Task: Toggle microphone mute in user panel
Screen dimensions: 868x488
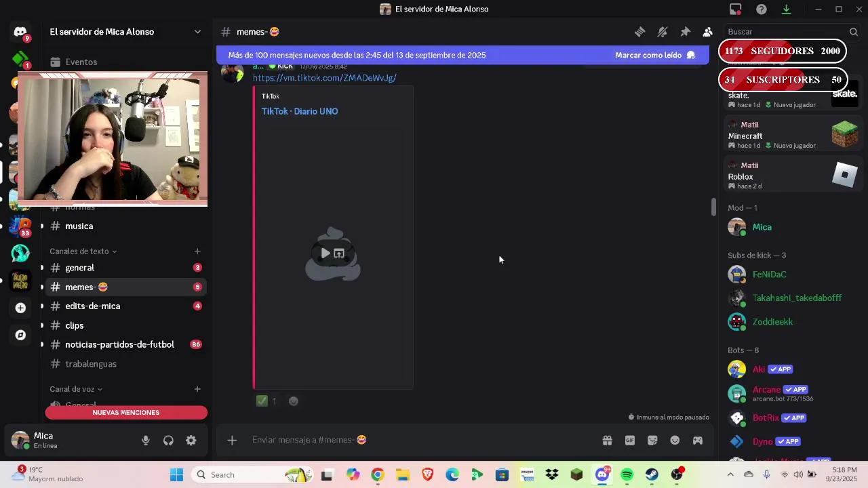Action: (146, 441)
